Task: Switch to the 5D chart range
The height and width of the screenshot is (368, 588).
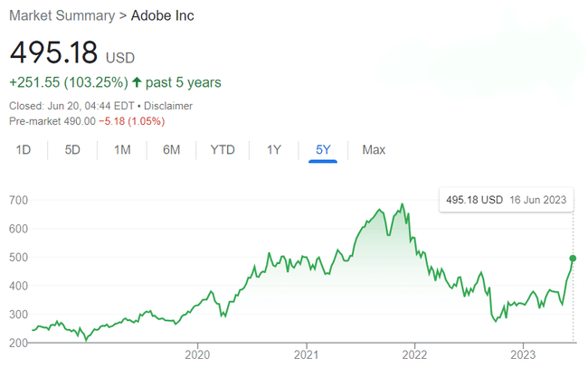Action: point(73,149)
